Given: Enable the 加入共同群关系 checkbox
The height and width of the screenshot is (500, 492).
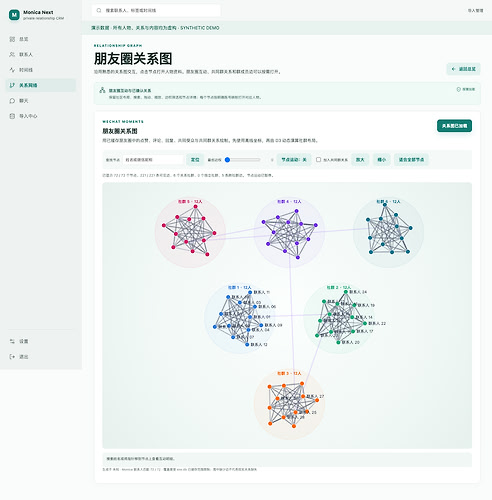Looking at the screenshot, I should pos(318,160).
